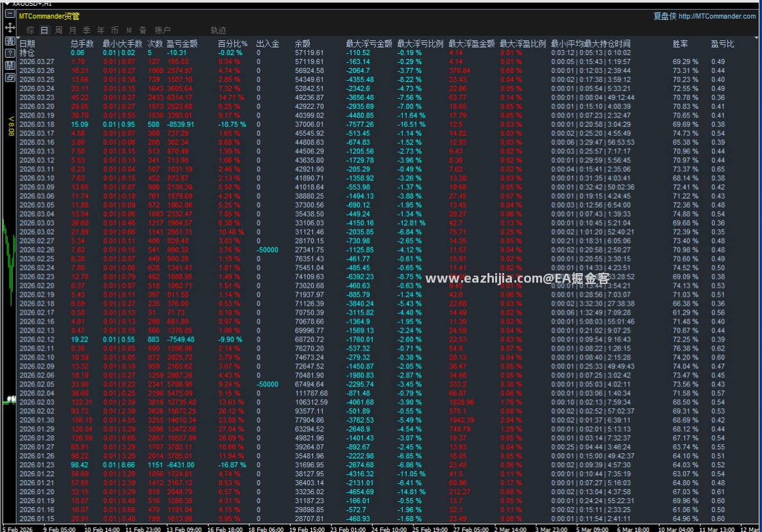The width and height of the screenshot is (762, 532).
Task: Select the M tab
Action: 129,30
